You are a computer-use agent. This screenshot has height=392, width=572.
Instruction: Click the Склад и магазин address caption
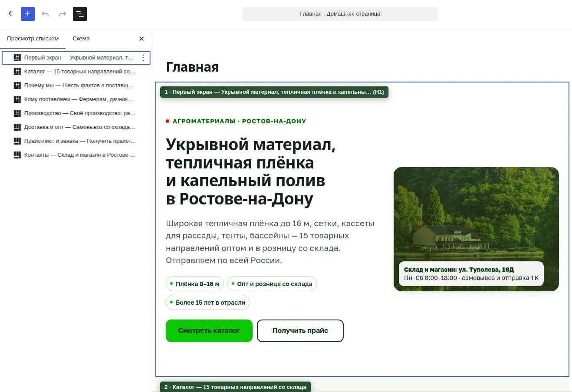[459, 270]
